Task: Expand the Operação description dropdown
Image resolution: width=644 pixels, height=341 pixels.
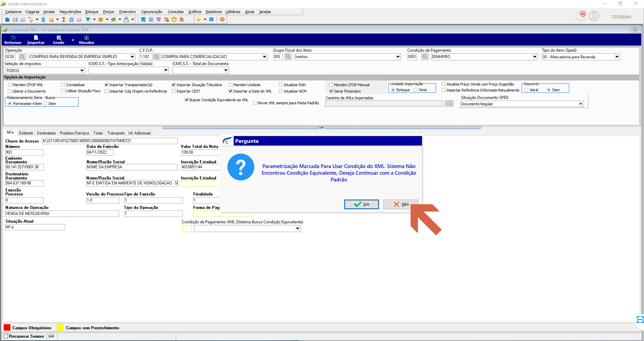Action: pyautogui.click(x=132, y=57)
